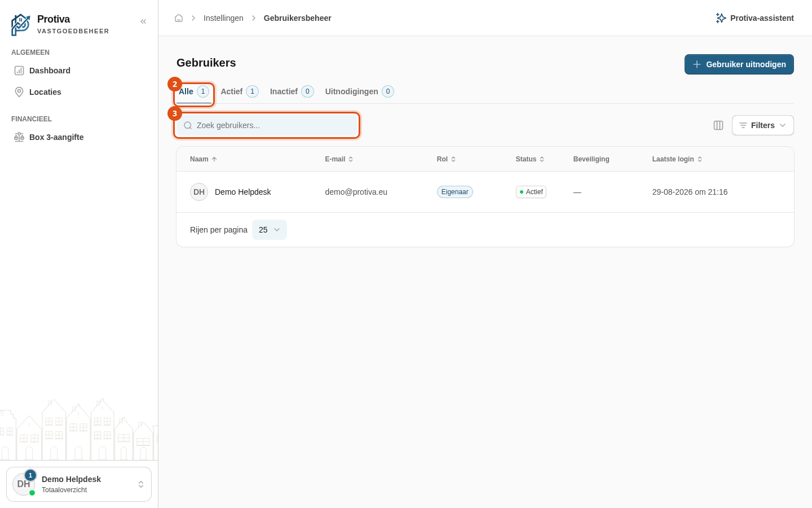Click the Actief status badge in the row
812x508 pixels.
coord(531,192)
